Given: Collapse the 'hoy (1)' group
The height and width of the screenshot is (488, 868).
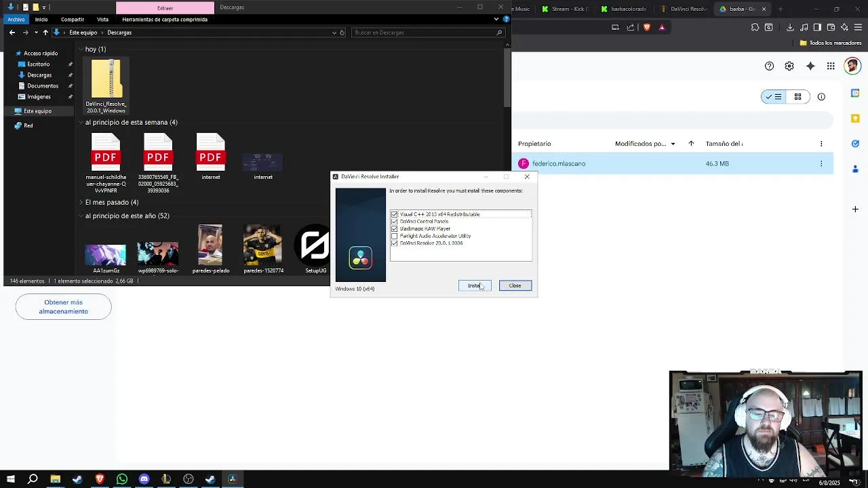Looking at the screenshot, I should 81,49.
